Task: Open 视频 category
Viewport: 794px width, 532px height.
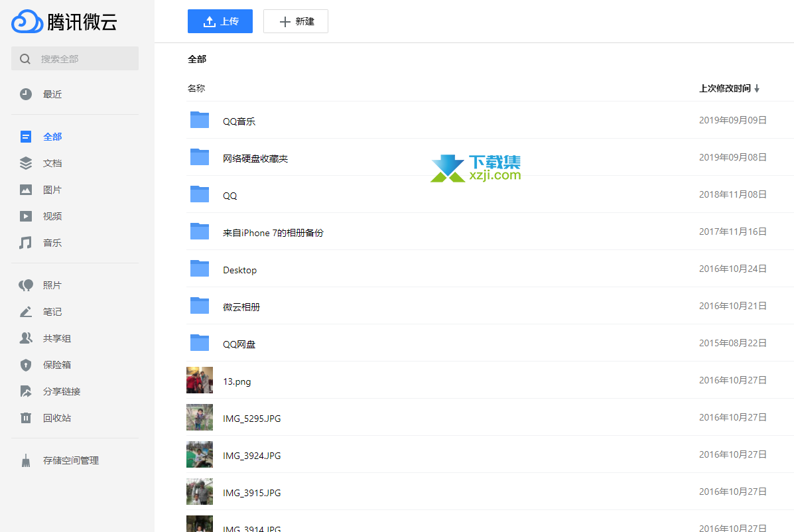Action: pos(52,216)
